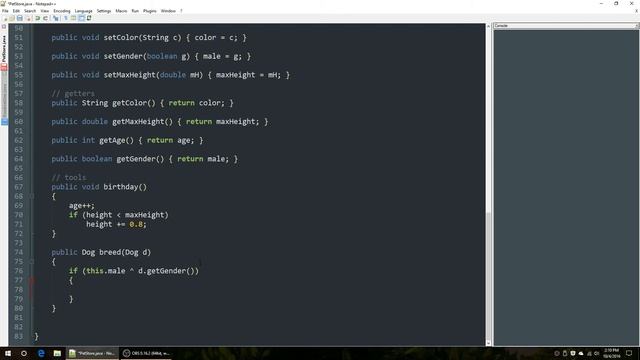Click 'age++;' on line 69
The image size is (640, 360).
click(x=82, y=206)
